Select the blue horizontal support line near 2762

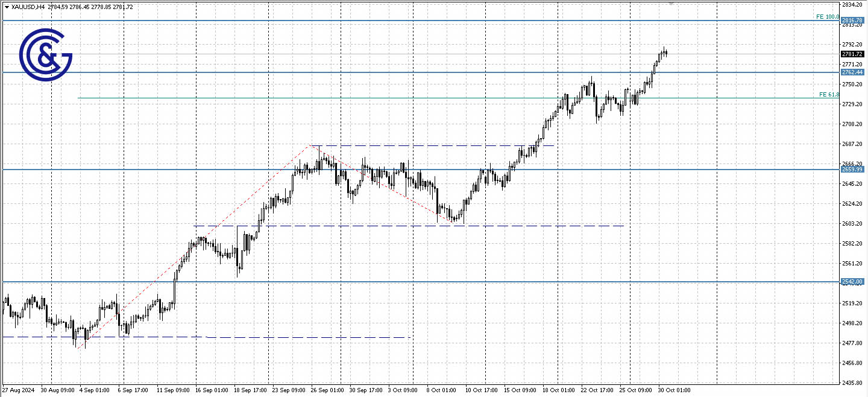(x=362, y=72)
